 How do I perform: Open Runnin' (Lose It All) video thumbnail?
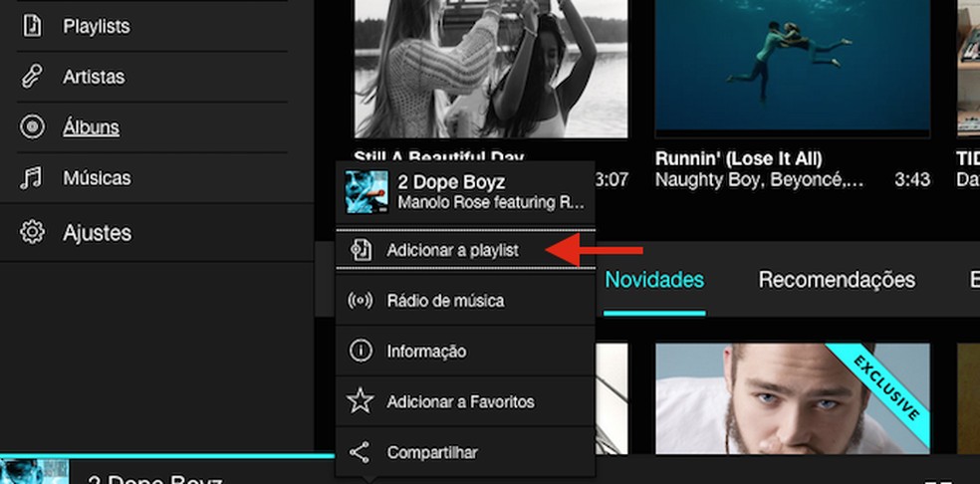click(x=793, y=69)
